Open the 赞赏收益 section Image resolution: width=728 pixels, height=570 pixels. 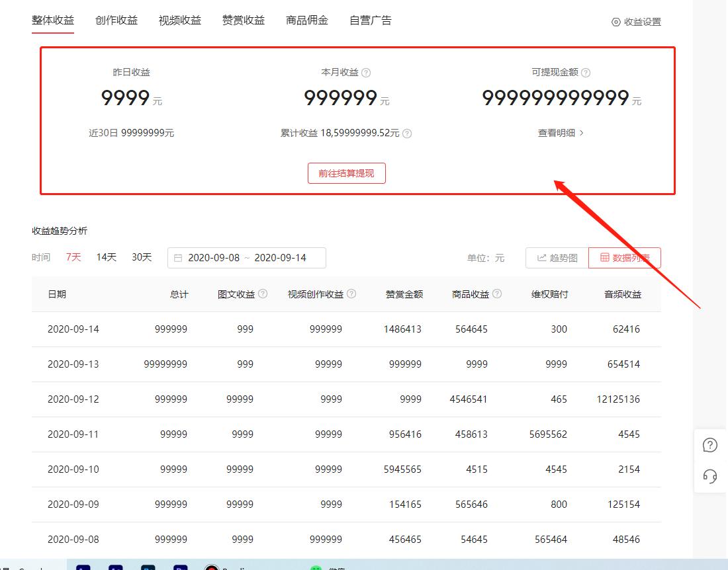click(x=243, y=20)
